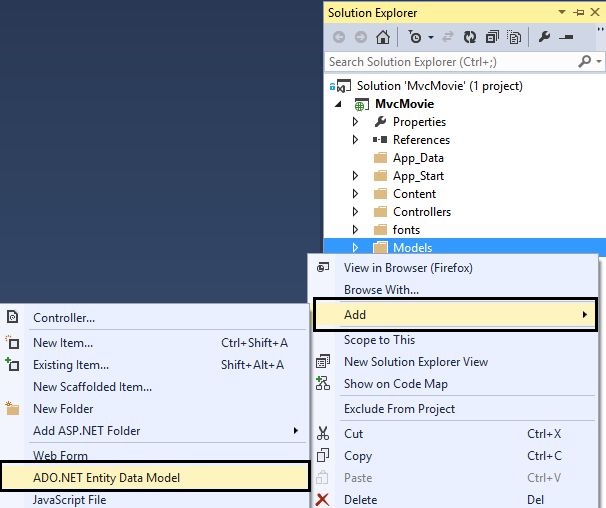606x508 pixels.
Task: Click the search magnifier icon
Action: (584, 61)
